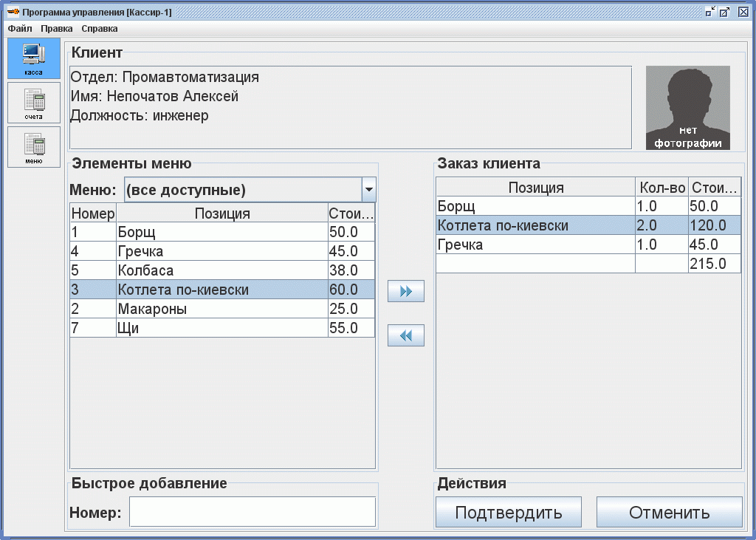Screen dimensions: 756x540
Task: Click the app icon in the title bar
Action: [x=13, y=12]
